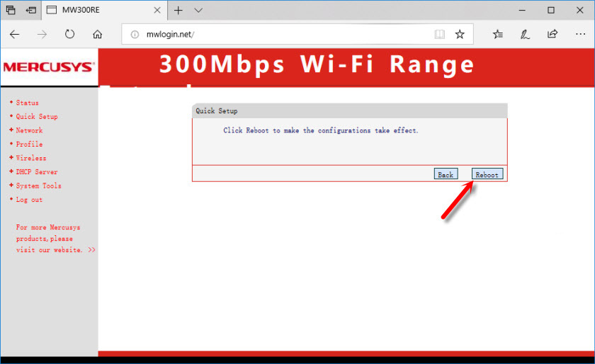
Task: Open Reading view book icon
Action: tap(440, 34)
